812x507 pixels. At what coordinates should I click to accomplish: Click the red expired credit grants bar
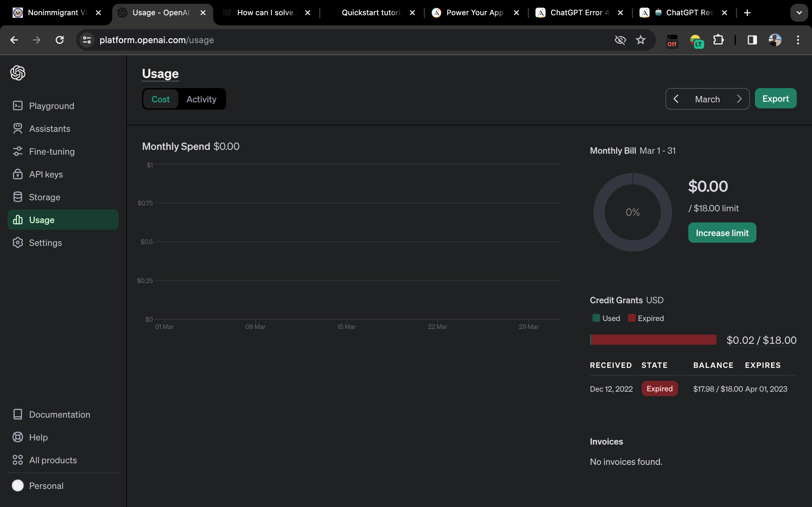click(653, 340)
